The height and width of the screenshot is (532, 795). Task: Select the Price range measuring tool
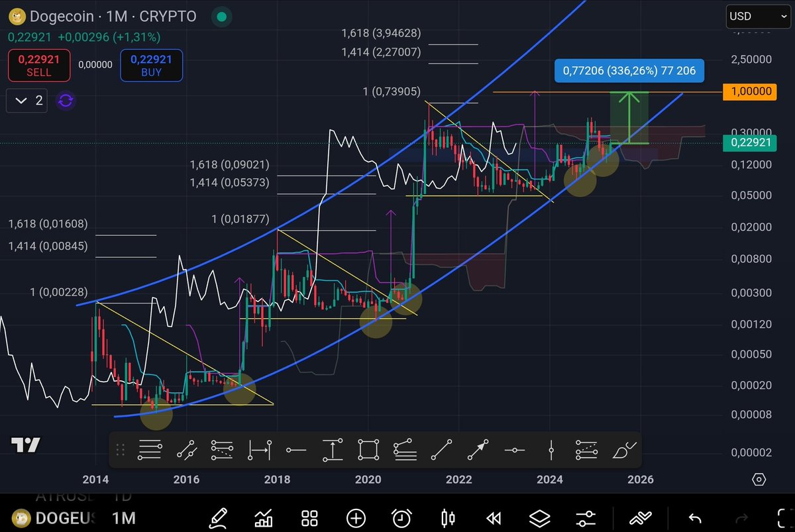[333, 450]
